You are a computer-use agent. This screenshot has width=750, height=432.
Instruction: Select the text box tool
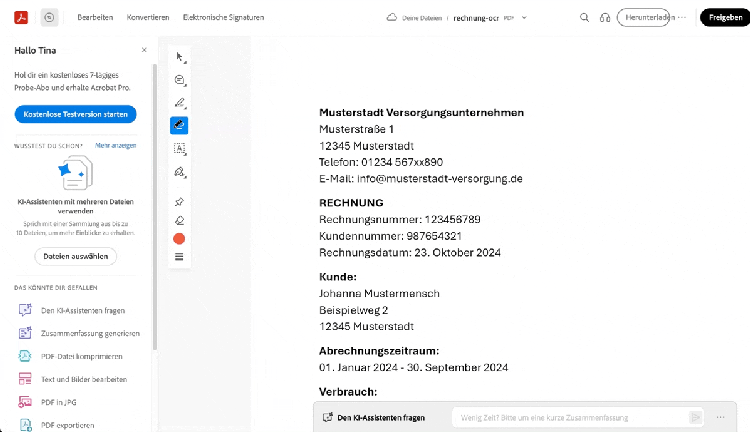click(x=179, y=148)
